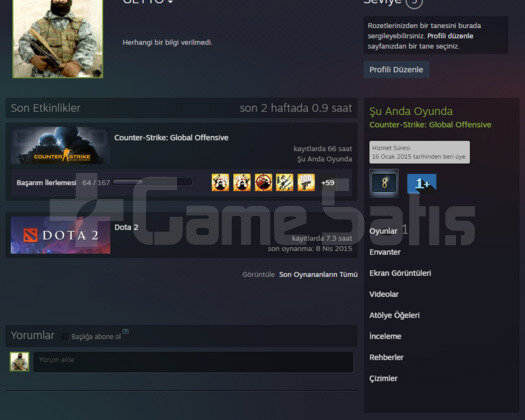Click the 'Herhangi bir bilgi verilmedi.' text

167,43
